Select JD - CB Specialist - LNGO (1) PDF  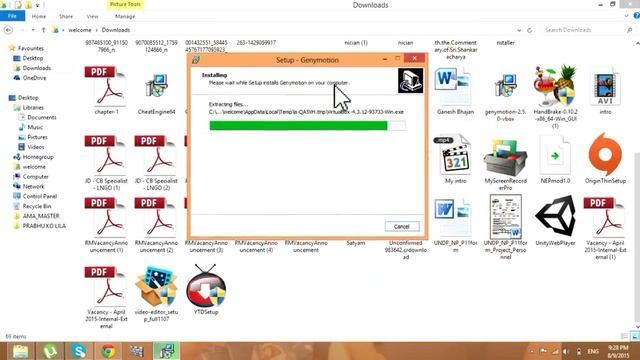pos(106,156)
